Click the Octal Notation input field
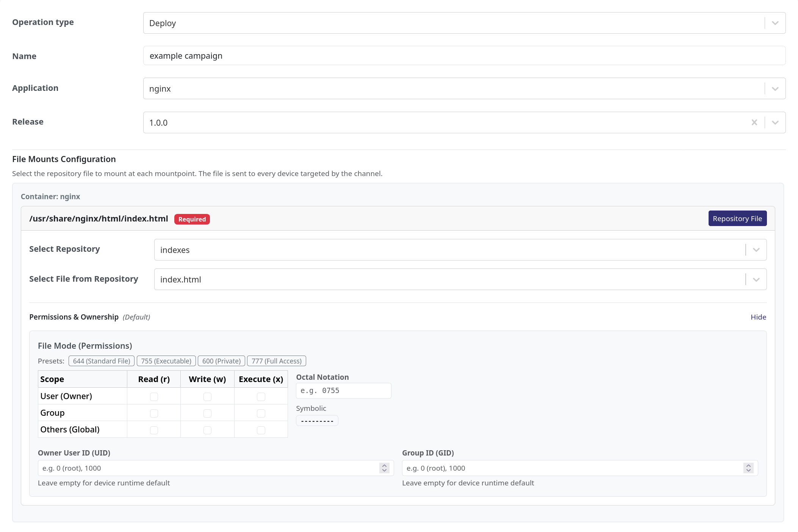The image size is (798, 532). (344, 391)
